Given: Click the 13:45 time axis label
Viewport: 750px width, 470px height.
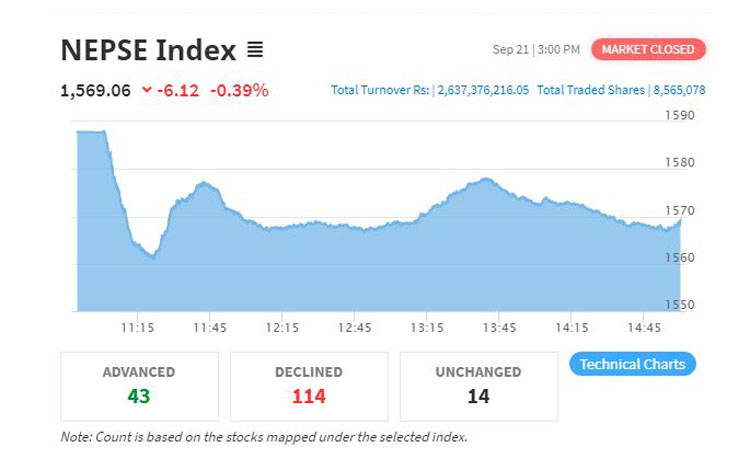Looking at the screenshot, I should coord(498,327).
